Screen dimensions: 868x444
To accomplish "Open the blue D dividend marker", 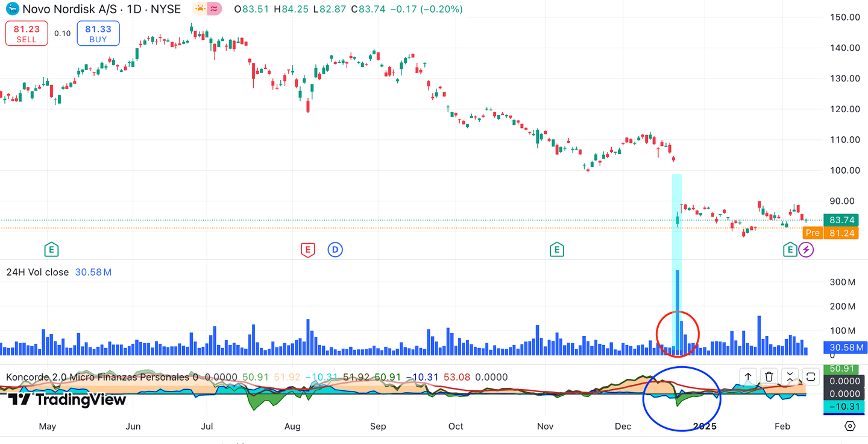I will [x=335, y=249].
